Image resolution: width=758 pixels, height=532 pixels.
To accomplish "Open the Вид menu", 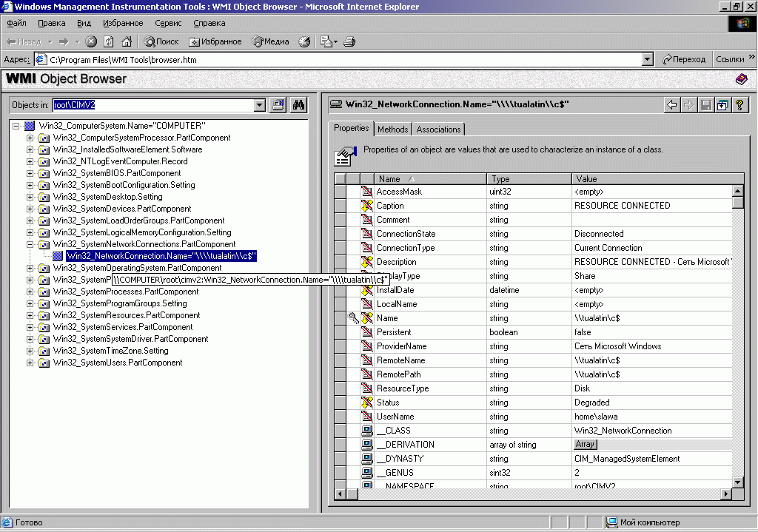I will pyautogui.click(x=84, y=23).
